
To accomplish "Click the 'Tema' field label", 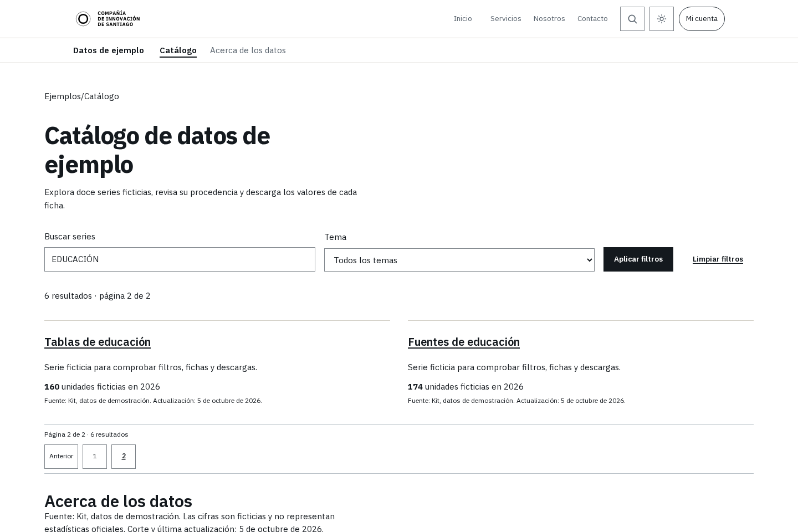I will 335,237.
